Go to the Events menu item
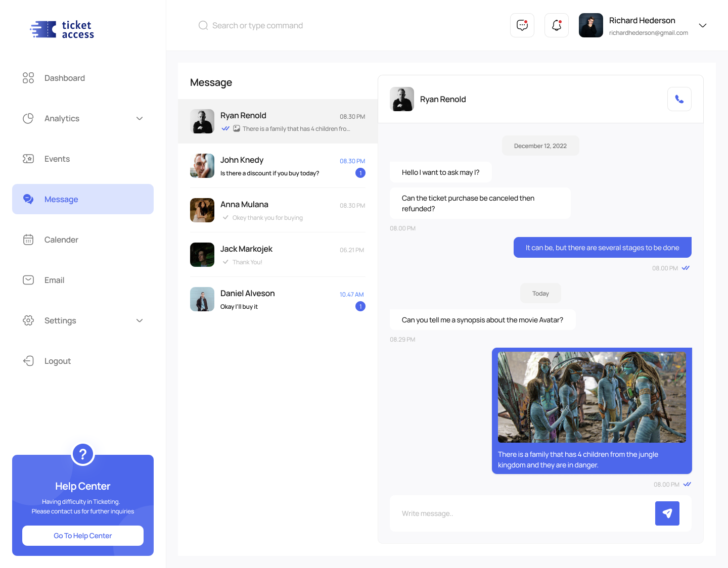Image resolution: width=728 pixels, height=568 pixels. tap(83, 159)
